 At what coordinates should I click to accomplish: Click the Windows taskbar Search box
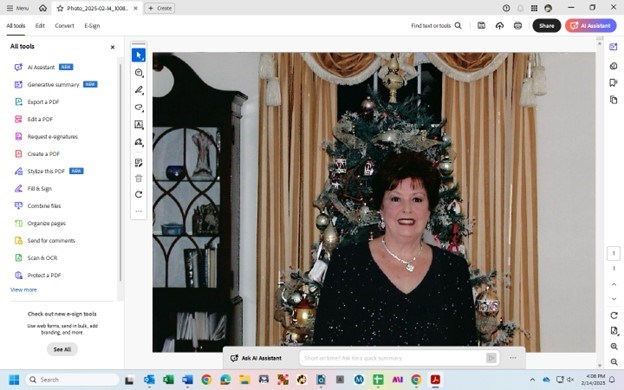pos(72,380)
